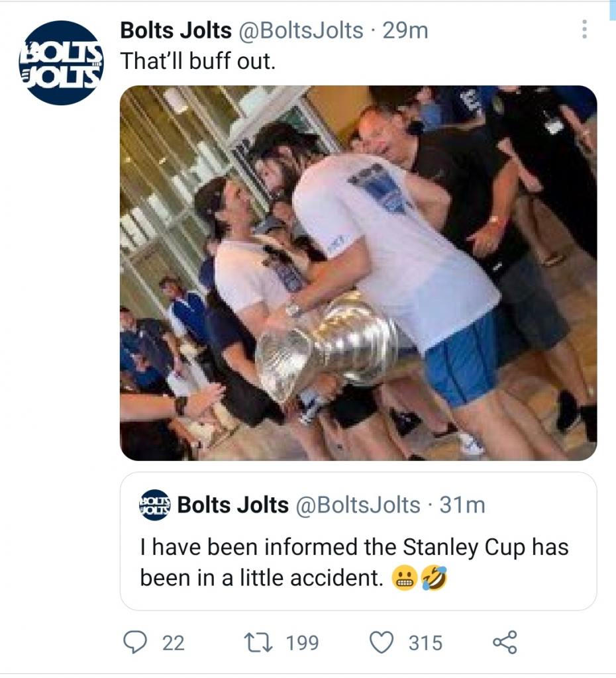Click small avatar in quoted tweet
This screenshot has width=616, height=678.
(155, 505)
